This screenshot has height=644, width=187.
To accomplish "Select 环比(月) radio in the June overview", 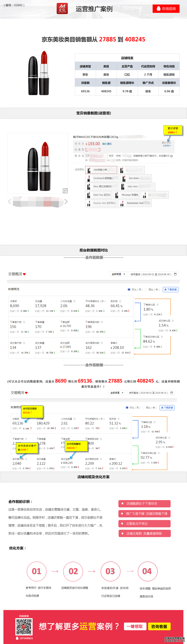I will coord(129,290).
